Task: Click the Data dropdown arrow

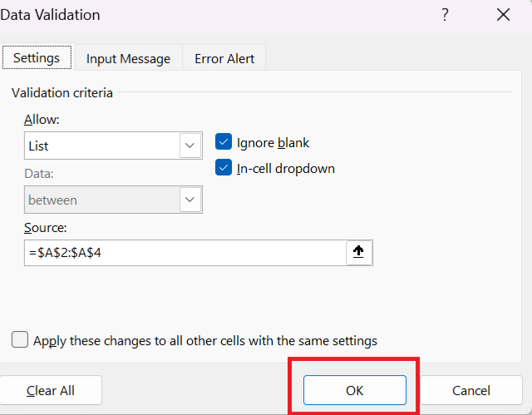Action: click(190, 200)
